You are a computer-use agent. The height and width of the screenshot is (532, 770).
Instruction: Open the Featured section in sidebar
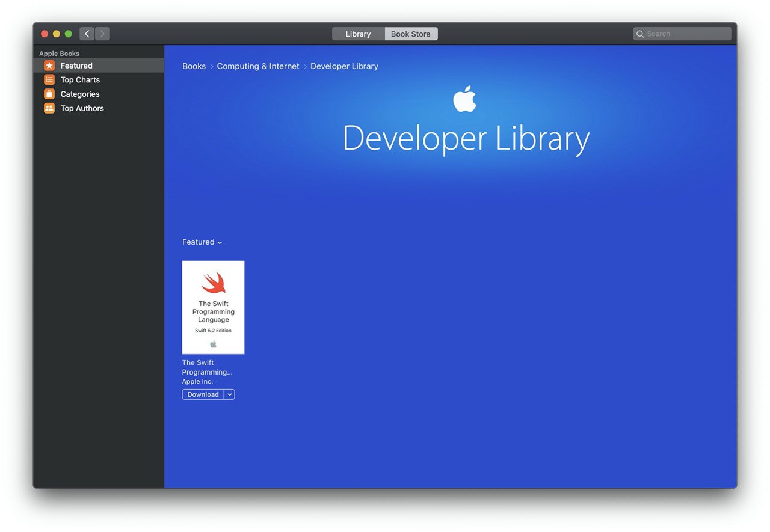[99, 66]
